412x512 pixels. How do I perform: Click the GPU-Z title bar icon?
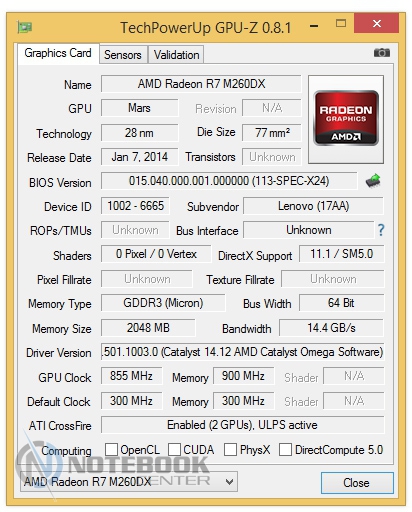pos(24,27)
